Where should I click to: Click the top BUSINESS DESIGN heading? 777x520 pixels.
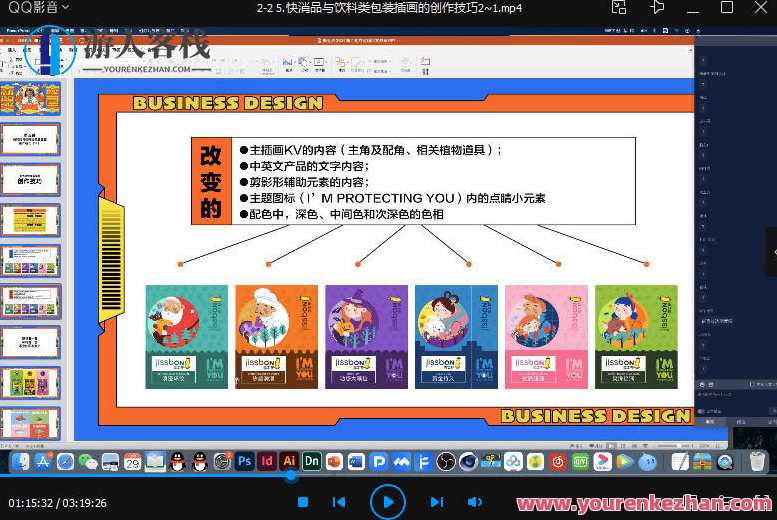tap(228, 103)
